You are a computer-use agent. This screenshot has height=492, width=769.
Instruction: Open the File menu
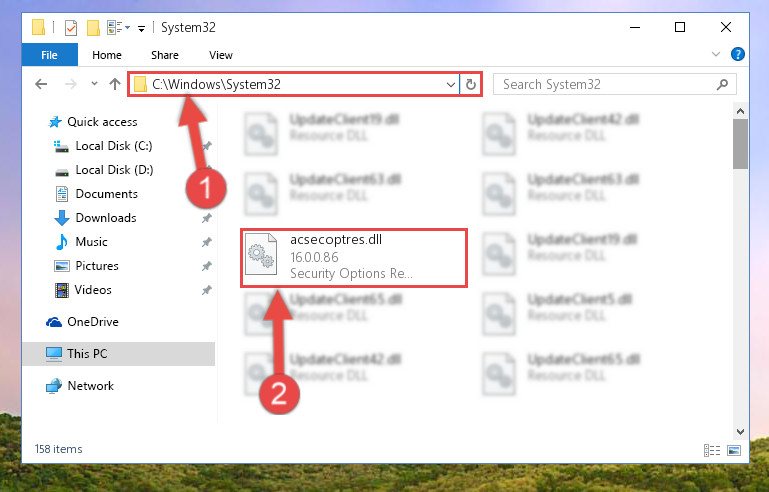coord(49,54)
